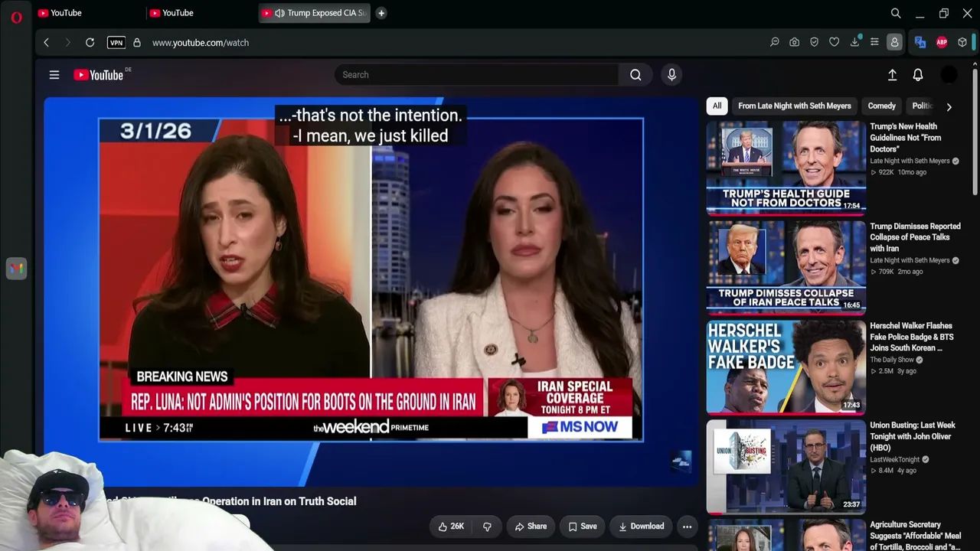Open the privacy protection shield icon
The height and width of the screenshot is (551, 980).
coord(815,43)
